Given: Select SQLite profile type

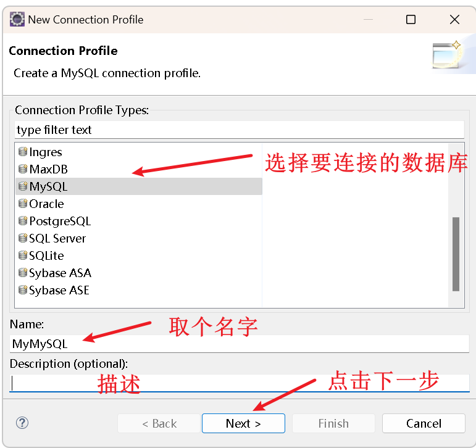Looking at the screenshot, I should coord(139,255).
